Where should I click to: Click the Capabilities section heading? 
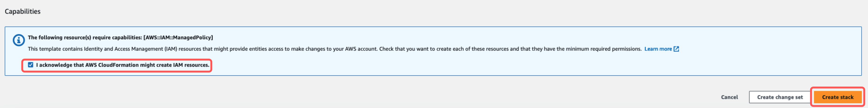tap(23, 11)
